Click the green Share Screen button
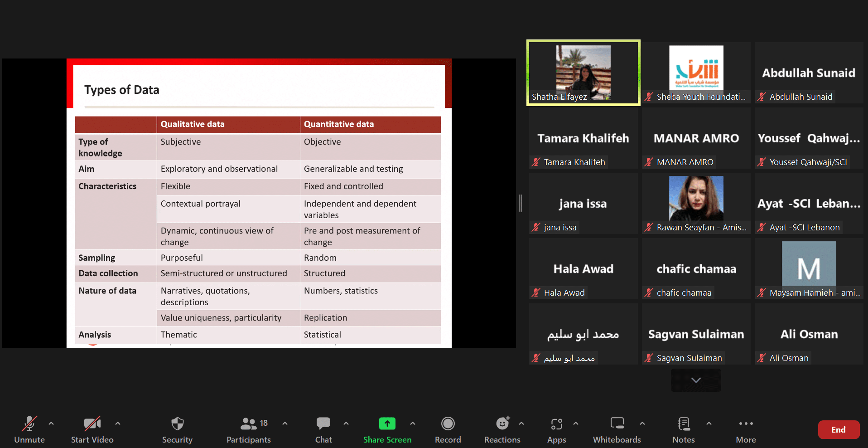 coord(387,430)
